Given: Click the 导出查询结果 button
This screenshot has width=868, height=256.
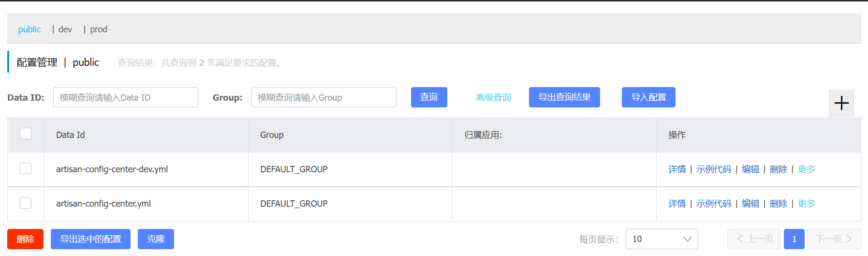Looking at the screenshot, I should (x=564, y=97).
